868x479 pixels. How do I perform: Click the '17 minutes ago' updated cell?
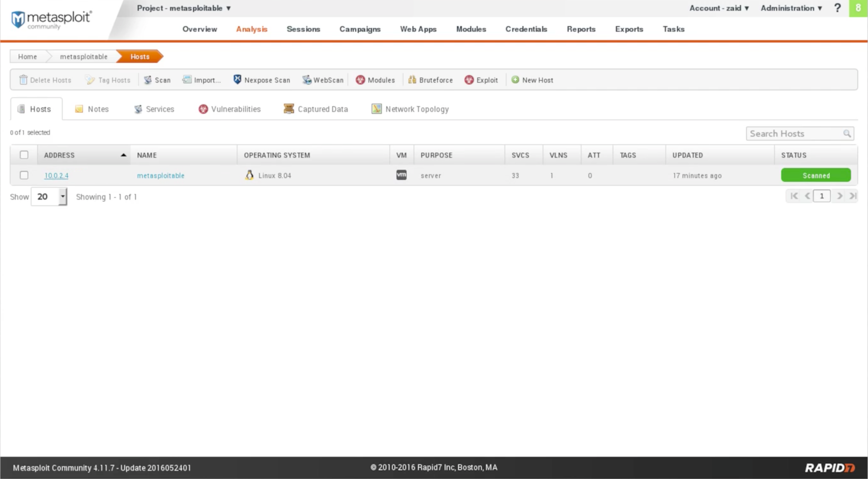697,175
